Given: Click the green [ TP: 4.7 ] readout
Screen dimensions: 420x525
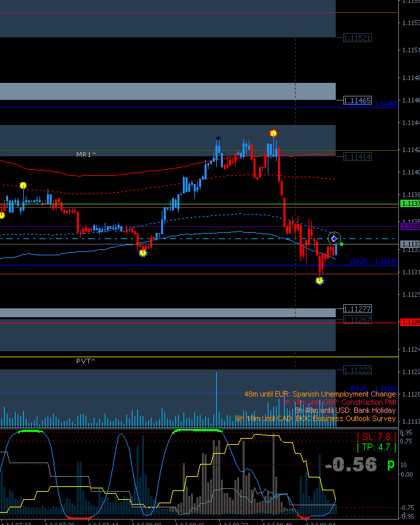Looking at the screenshot, I should click(377, 448).
